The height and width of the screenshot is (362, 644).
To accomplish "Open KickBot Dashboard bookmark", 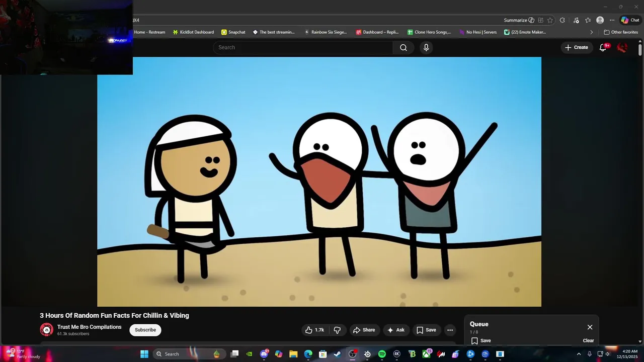I will click(193, 32).
